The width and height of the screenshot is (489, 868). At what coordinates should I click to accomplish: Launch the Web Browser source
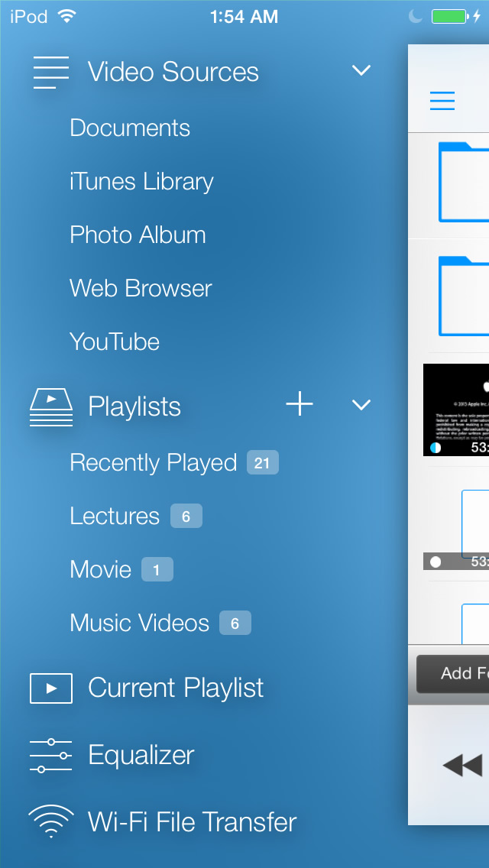(x=141, y=289)
